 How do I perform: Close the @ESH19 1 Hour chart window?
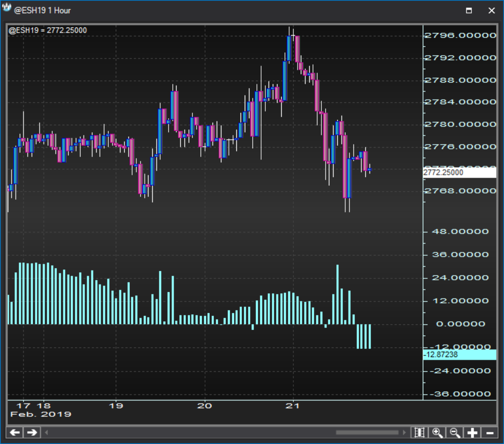(x=491, y=11)
